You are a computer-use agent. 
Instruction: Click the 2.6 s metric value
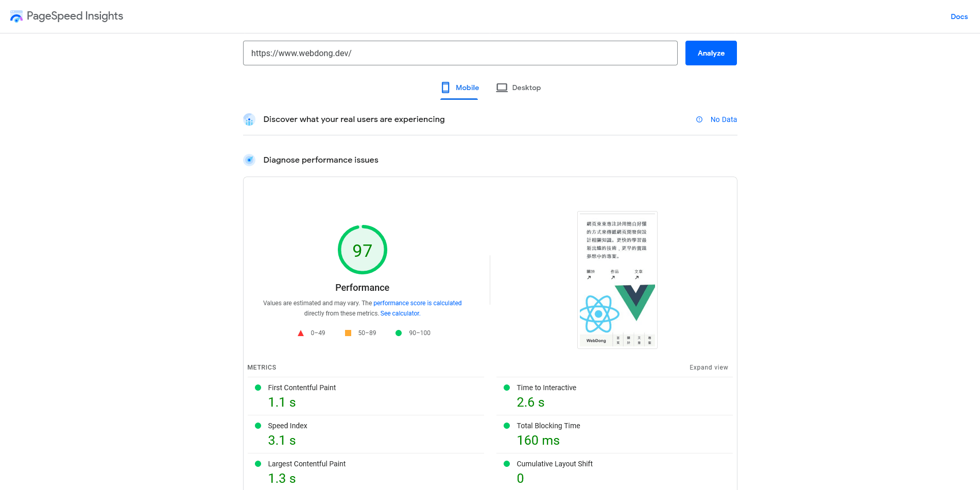click(x=530, y=402)
